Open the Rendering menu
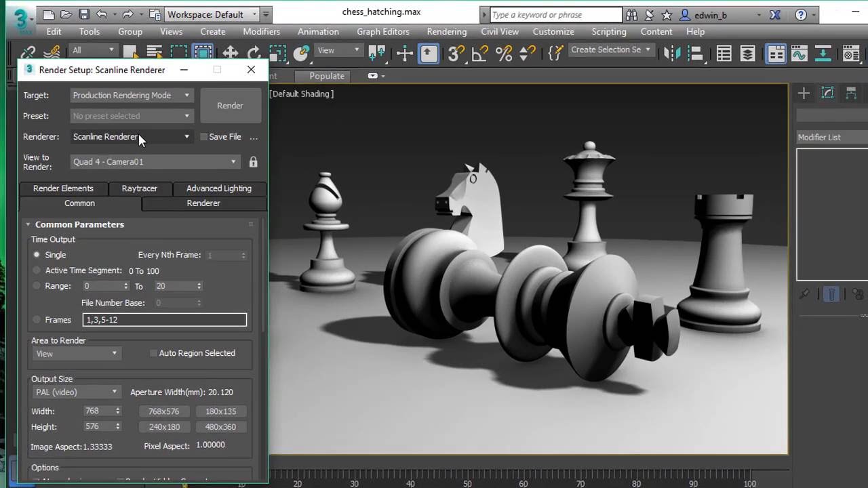Image resolution: width=868 pixels, height=488 pixels. [x=446, y=32]
